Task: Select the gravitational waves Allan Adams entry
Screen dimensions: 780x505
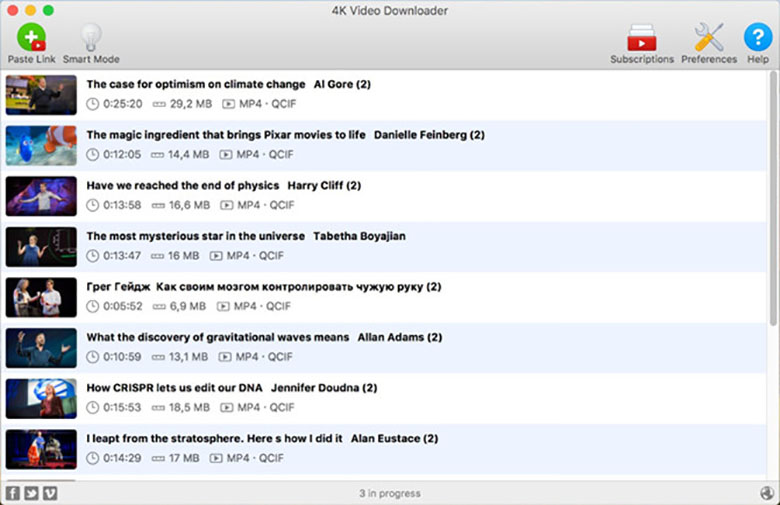Action: (384, 348)
